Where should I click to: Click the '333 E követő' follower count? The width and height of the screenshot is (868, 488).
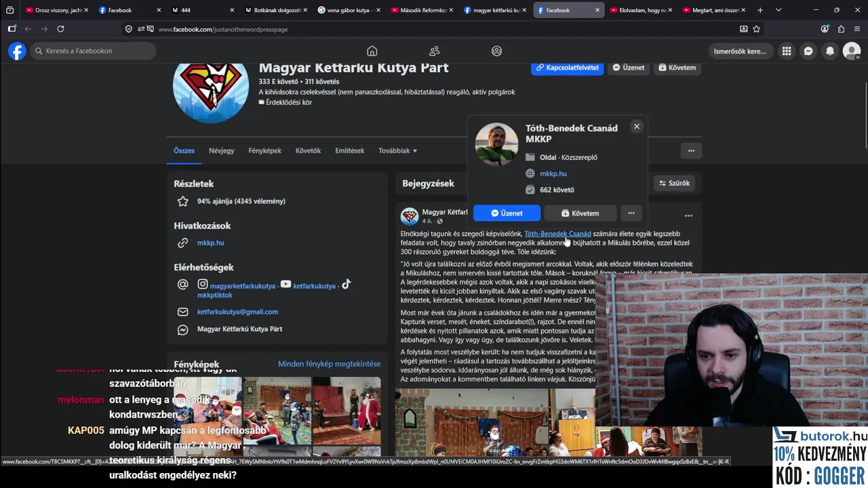(x=279, y=81)
